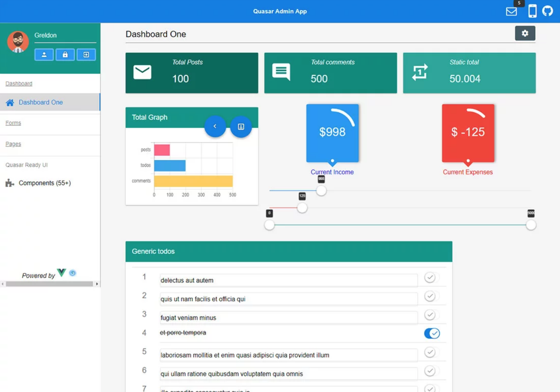
Task: Click the Current Income slider handle
Action: pos(321,191)
